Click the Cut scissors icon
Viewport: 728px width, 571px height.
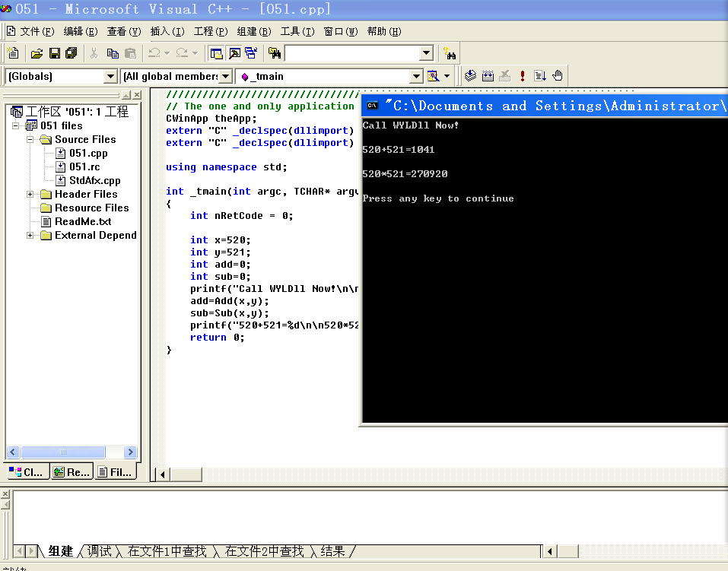94,53
